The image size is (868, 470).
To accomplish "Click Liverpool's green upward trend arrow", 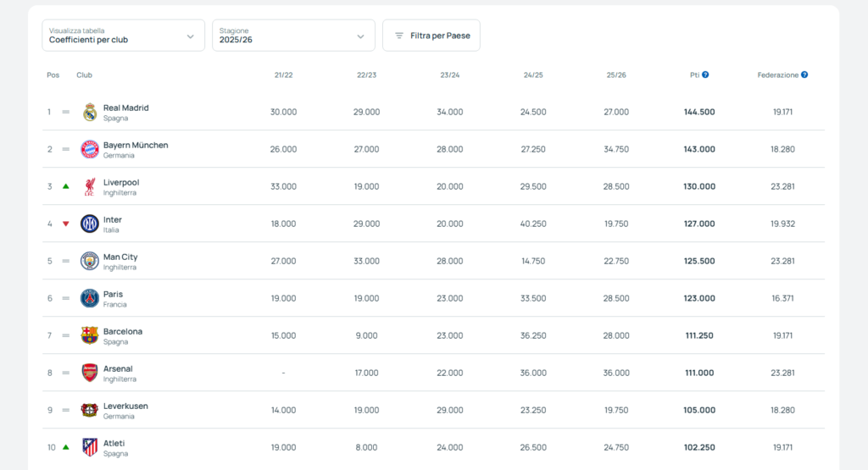I will tap(66, 186).
